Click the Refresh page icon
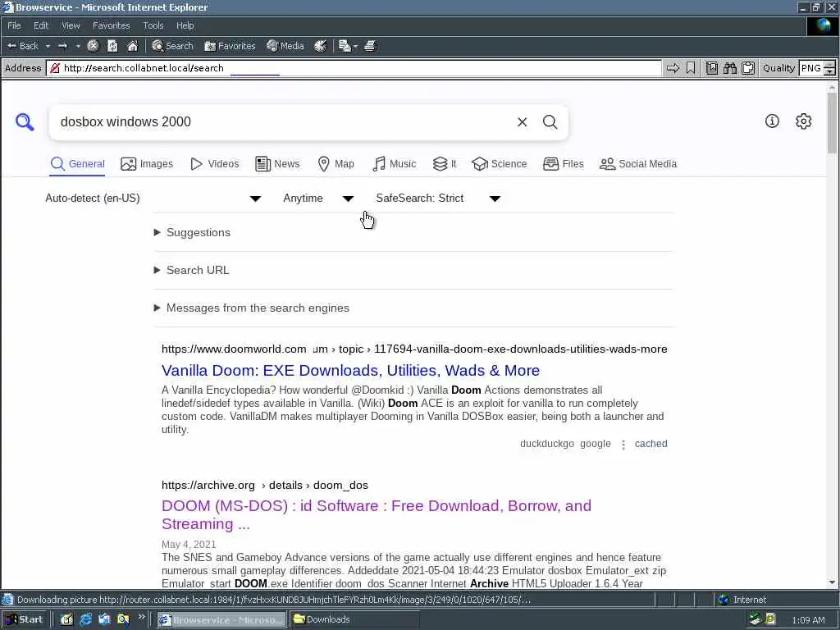This screenshot has width=840, height=630. 112,46
